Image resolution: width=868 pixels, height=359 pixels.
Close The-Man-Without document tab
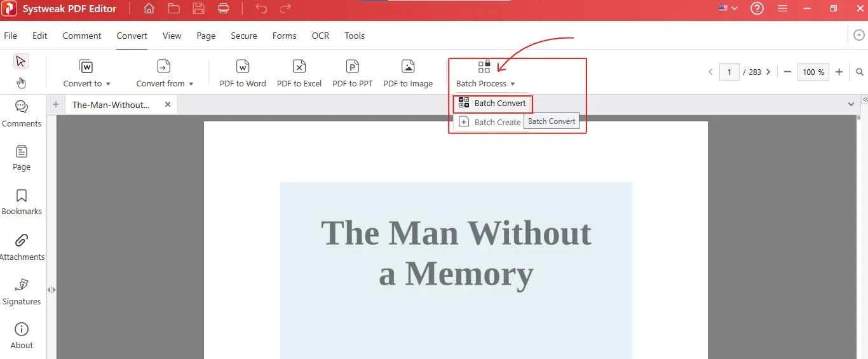168,105
